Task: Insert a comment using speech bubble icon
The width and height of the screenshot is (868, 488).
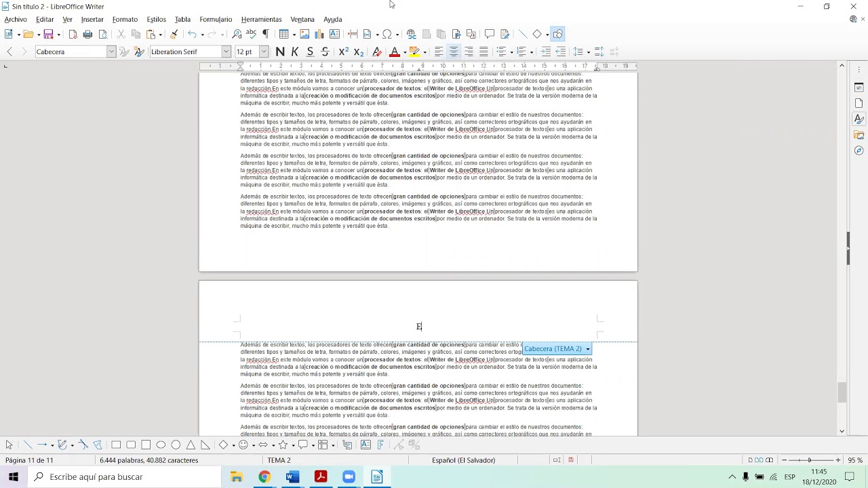Action: (490, 34)
